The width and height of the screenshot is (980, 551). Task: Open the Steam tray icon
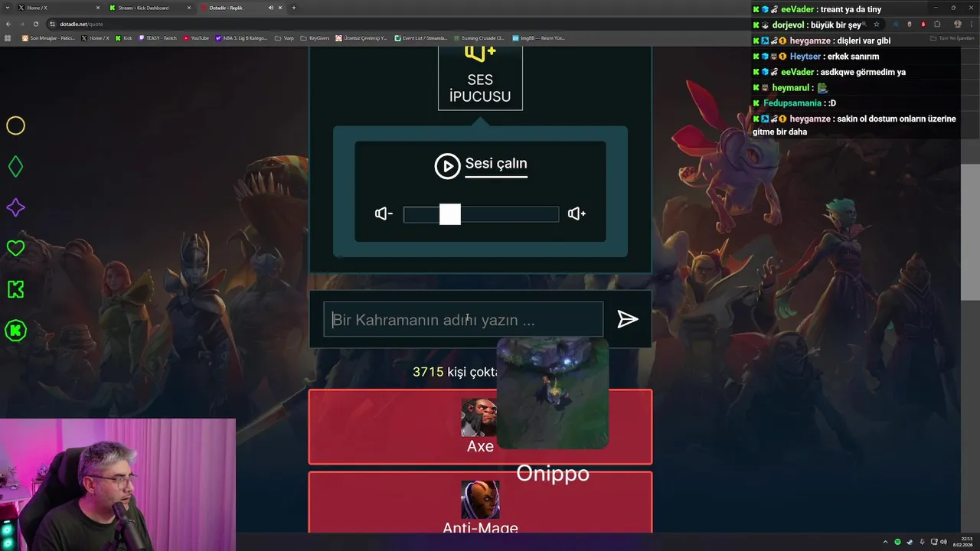click(910, 542)
